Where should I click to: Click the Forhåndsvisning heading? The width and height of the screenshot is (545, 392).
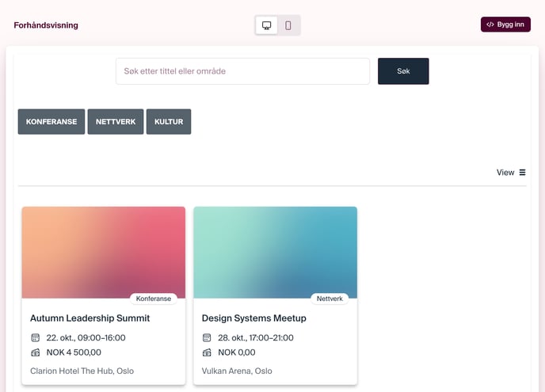tap(46, 25)
